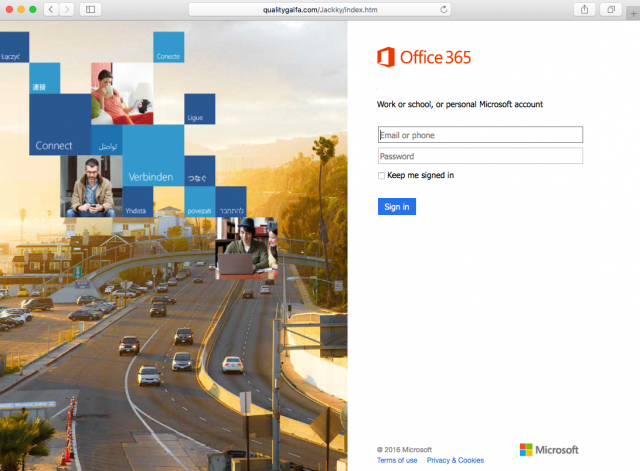640x471 pixels.
Task: Click the Conecte tile
Action: [169, 47]
